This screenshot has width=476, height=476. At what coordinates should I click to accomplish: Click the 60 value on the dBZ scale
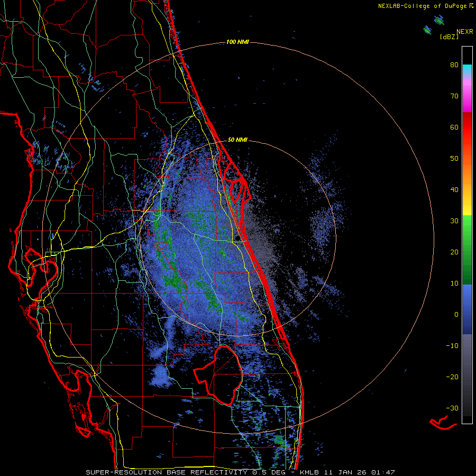click(454, 127)
